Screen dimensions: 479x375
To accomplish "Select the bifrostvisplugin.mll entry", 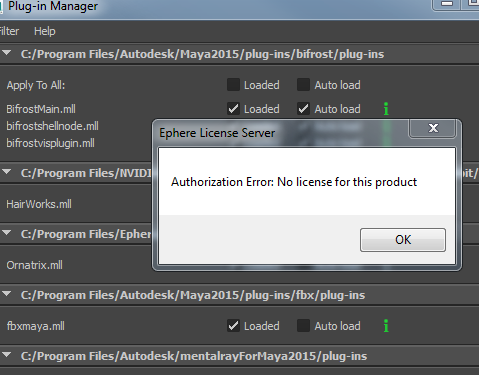I will [50, 143].
